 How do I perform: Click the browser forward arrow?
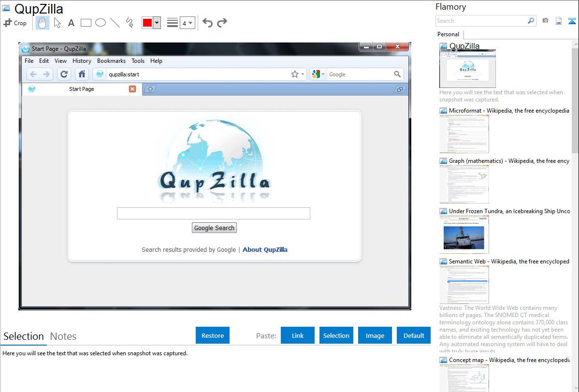coord(46,74)
